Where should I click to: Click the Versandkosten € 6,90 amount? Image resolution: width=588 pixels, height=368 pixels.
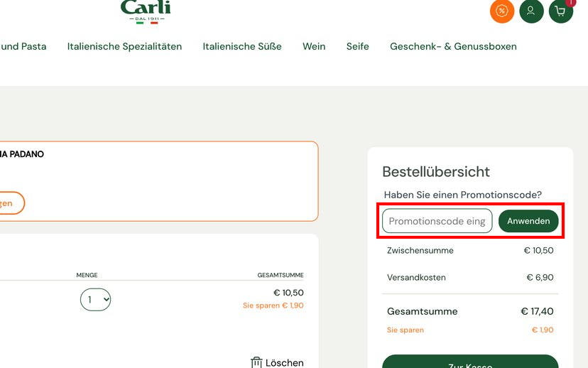(540, 277)
